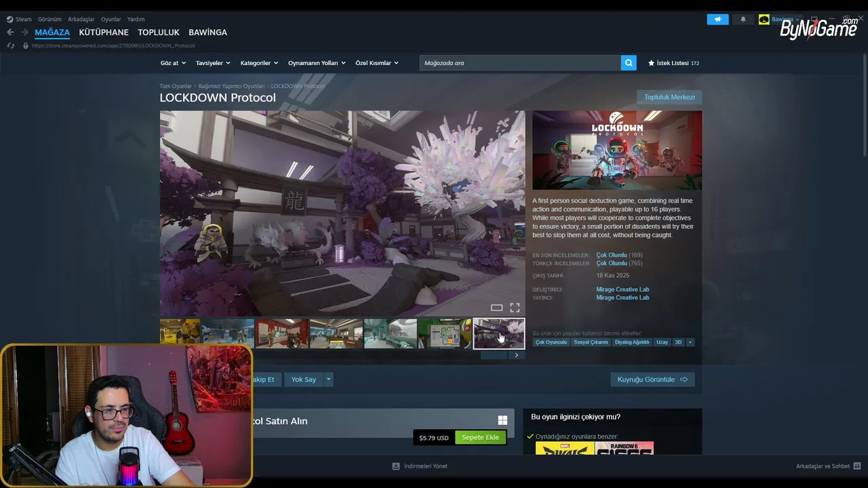Click the star icon beside İstek Listesi

[652, 63]
